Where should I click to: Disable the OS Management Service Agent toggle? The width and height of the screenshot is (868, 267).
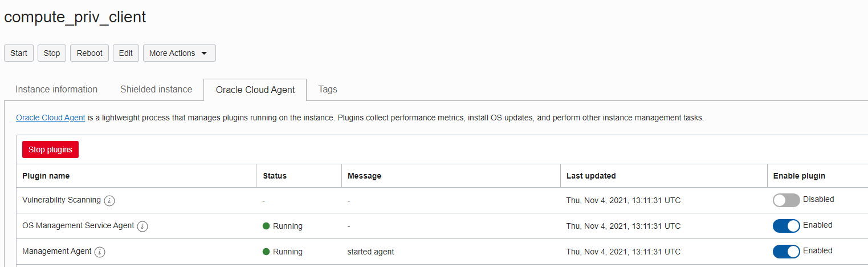[x=786, y=226]
